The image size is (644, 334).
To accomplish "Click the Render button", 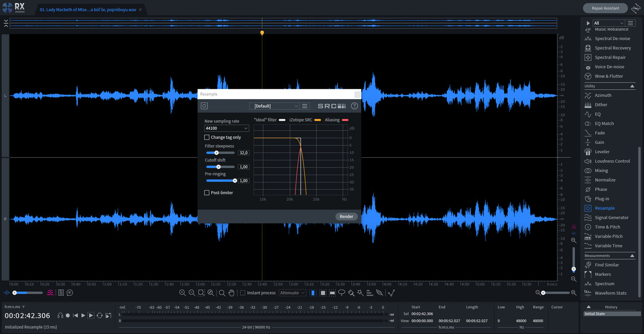I will coord(346,217).
